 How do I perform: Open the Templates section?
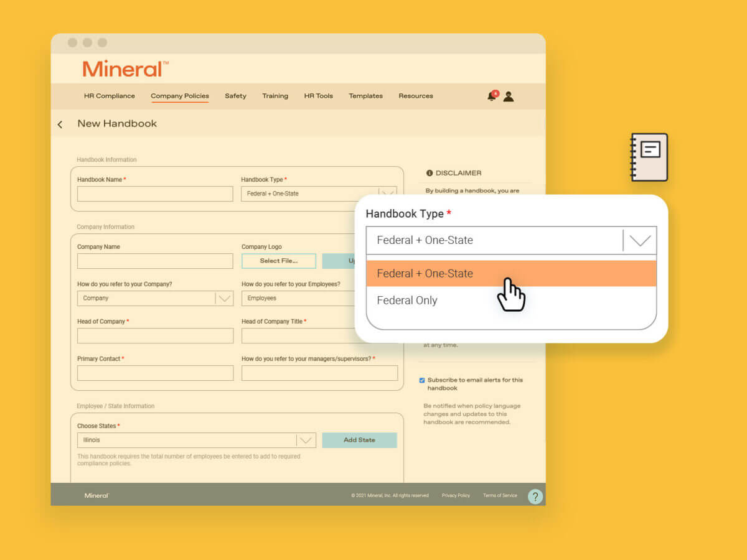365,96
